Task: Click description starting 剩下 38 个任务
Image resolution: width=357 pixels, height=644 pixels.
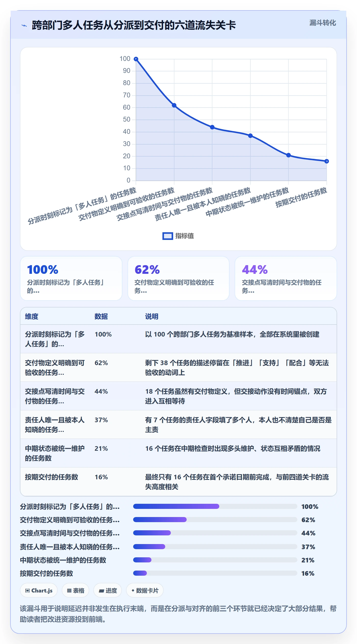Action: point(237,368)
